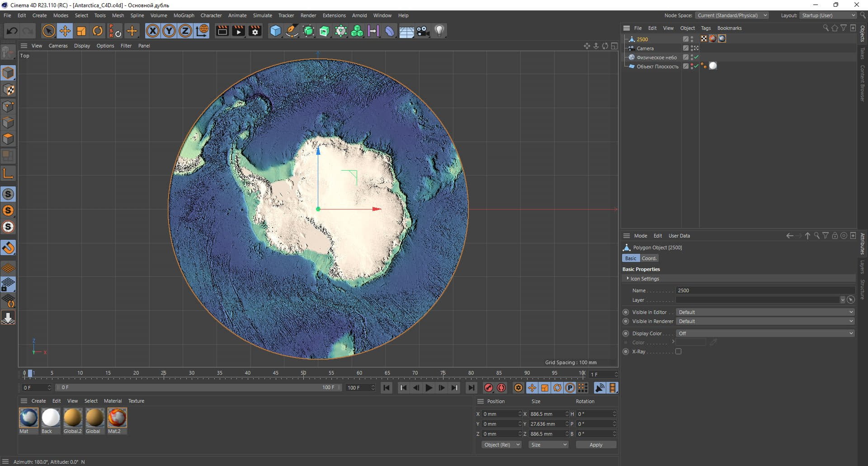
Task: Click Make Editable on left palette
Action: pos(8,52)
